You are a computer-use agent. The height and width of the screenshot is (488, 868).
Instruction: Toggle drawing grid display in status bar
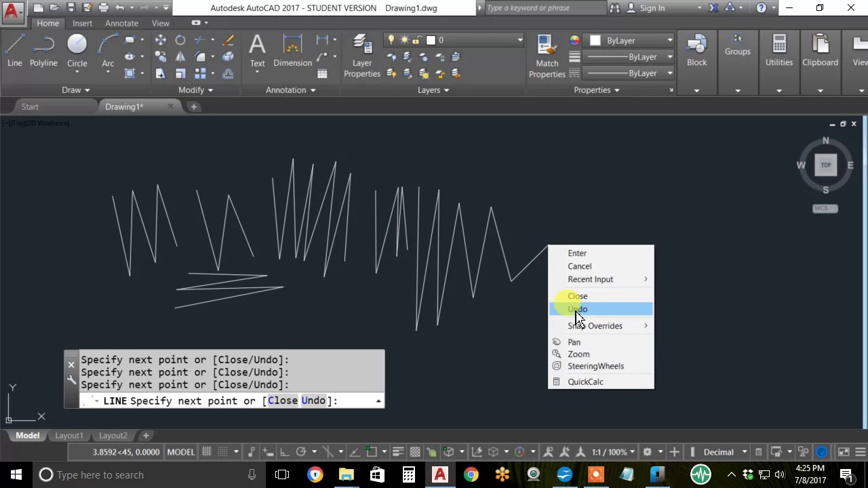coord(206,452)
